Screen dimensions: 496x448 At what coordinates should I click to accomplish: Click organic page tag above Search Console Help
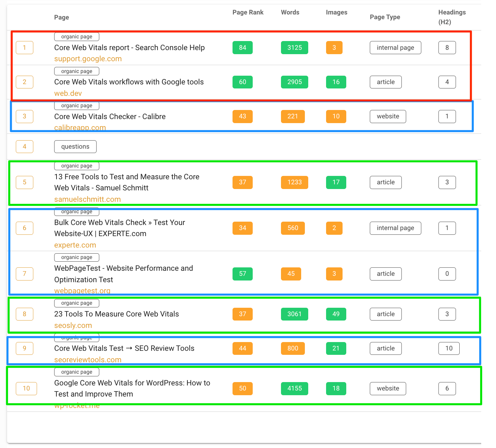tap(77, 37)
